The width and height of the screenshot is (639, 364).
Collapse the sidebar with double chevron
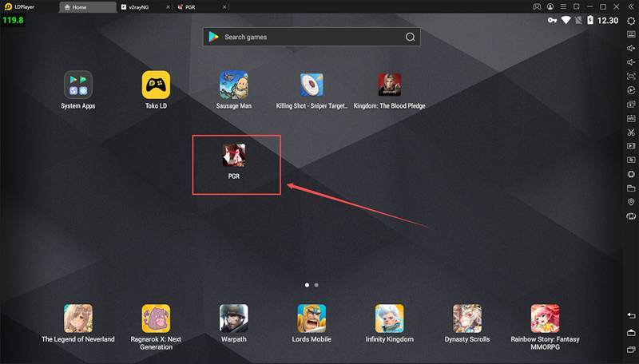631,7
